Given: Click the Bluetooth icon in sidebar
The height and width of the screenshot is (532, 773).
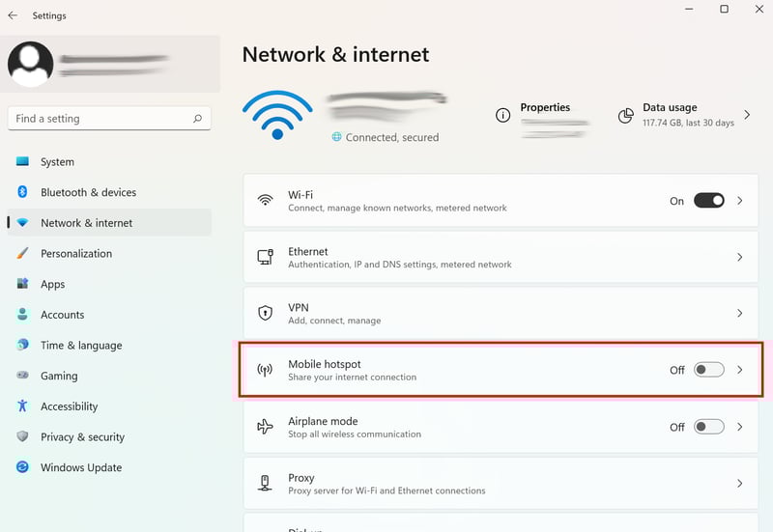Looking at the screenshot, I should pyautogui.click(x=22, y=191).
